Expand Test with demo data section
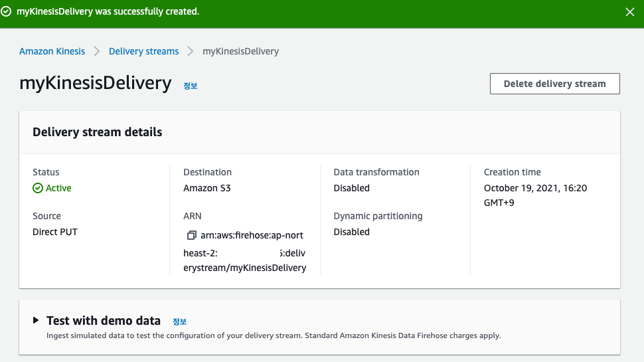Viewport: 644px width, 362px height. (x=36, y=320)
